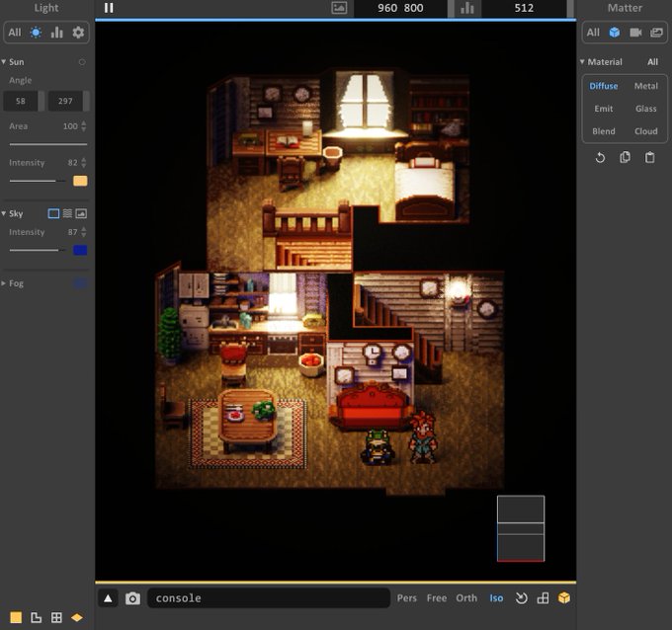Focus the console input field
This screenshot has width=672, height=630.
[269, 597]
